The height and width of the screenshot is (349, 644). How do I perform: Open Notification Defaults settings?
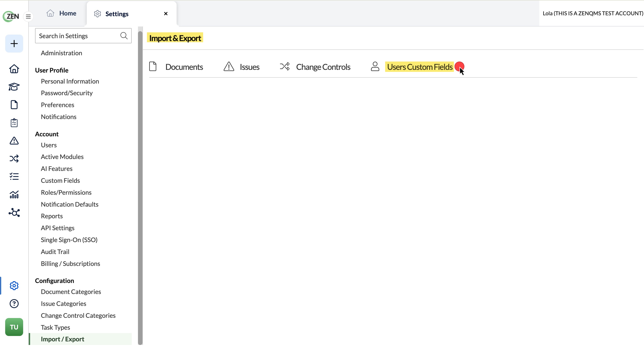70,205
